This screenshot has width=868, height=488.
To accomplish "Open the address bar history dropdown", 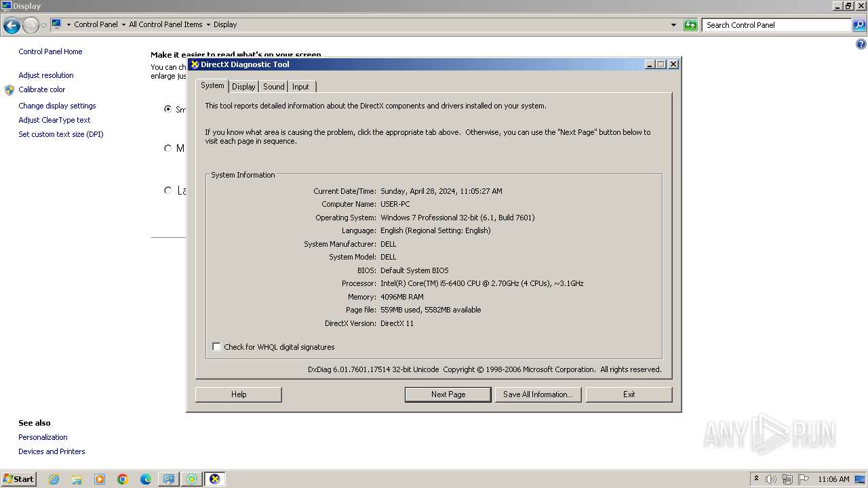I will [673, 25].
